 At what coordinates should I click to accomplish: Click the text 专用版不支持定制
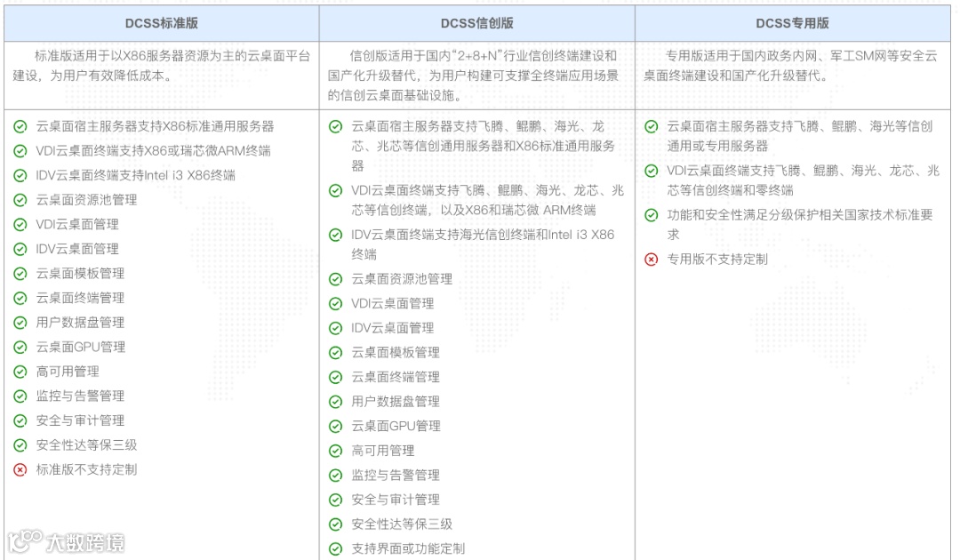pos(717,260)
